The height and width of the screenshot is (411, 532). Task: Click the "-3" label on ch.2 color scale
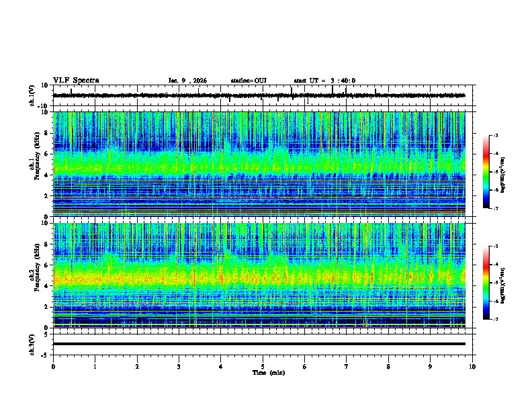[495, 246]
